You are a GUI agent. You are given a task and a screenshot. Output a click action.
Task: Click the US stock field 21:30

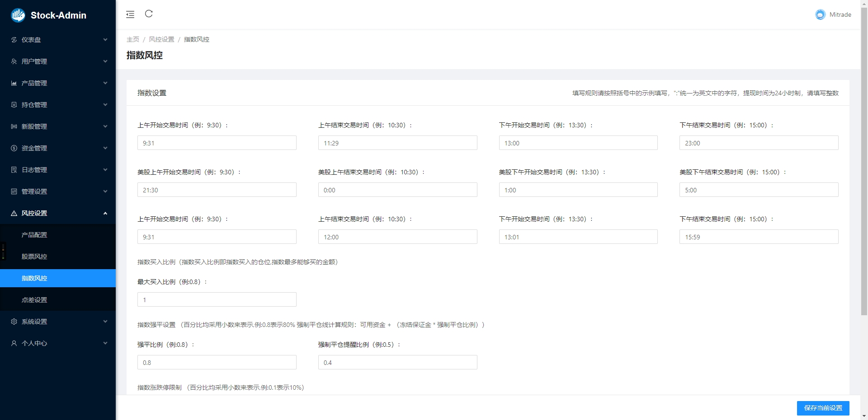217,190
